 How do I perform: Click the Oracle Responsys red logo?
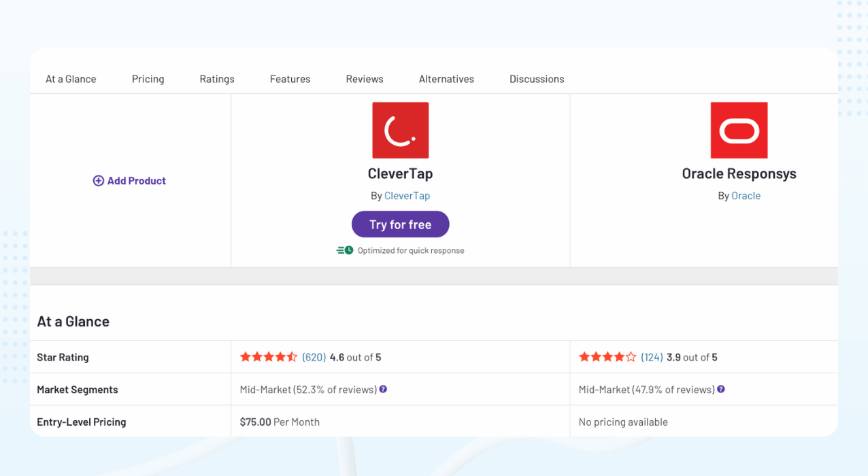739,131
